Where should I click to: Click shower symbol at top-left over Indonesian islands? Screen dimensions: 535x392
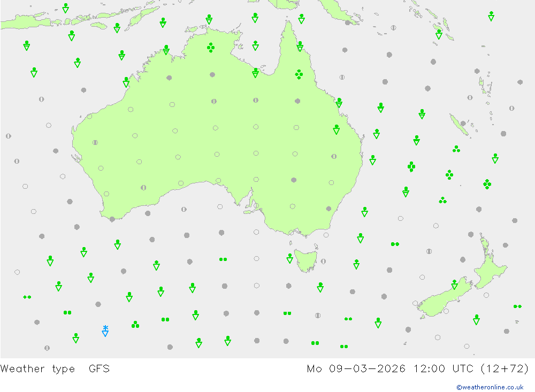pos(66,8)
